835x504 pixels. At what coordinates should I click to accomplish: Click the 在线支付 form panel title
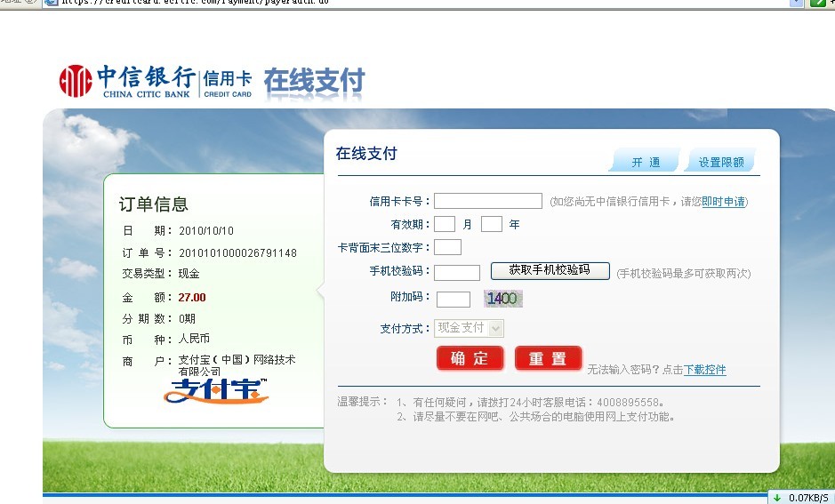pos(366,154)
